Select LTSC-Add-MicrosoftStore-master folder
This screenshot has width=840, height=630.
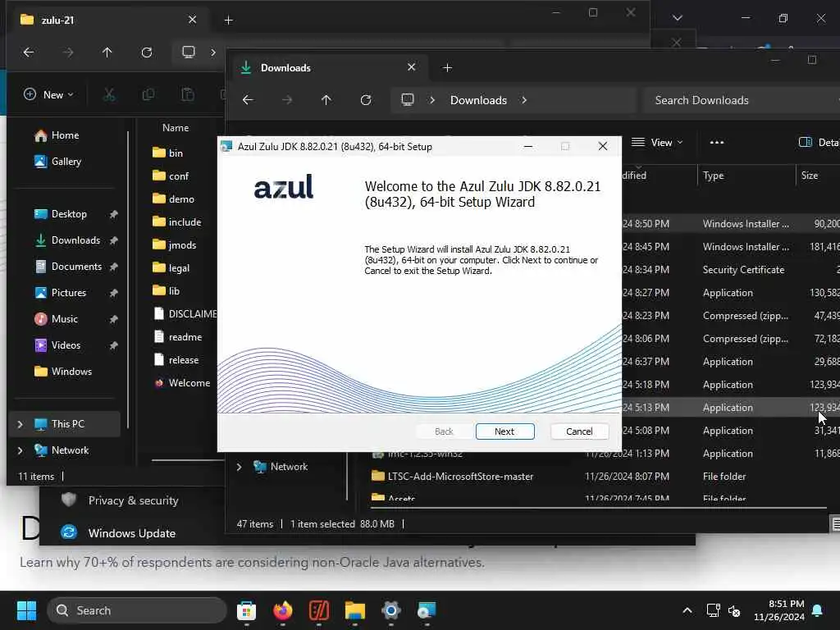tap(453, 477)
